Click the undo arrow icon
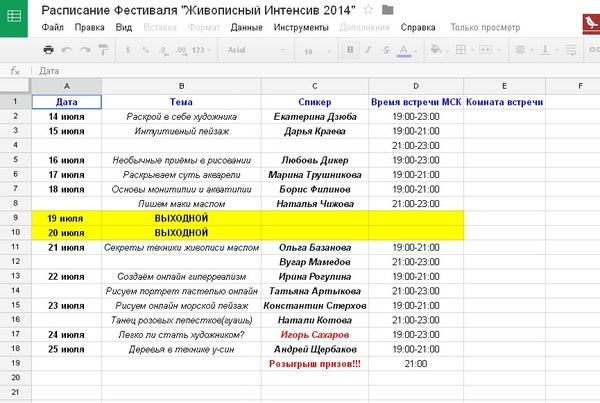Screen dimensions: 600x403 tap(67, 50)
